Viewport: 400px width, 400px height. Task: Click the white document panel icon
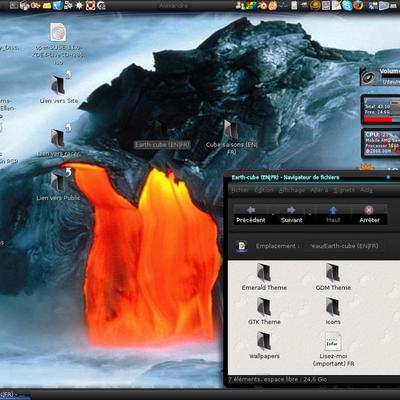[294, 5]
